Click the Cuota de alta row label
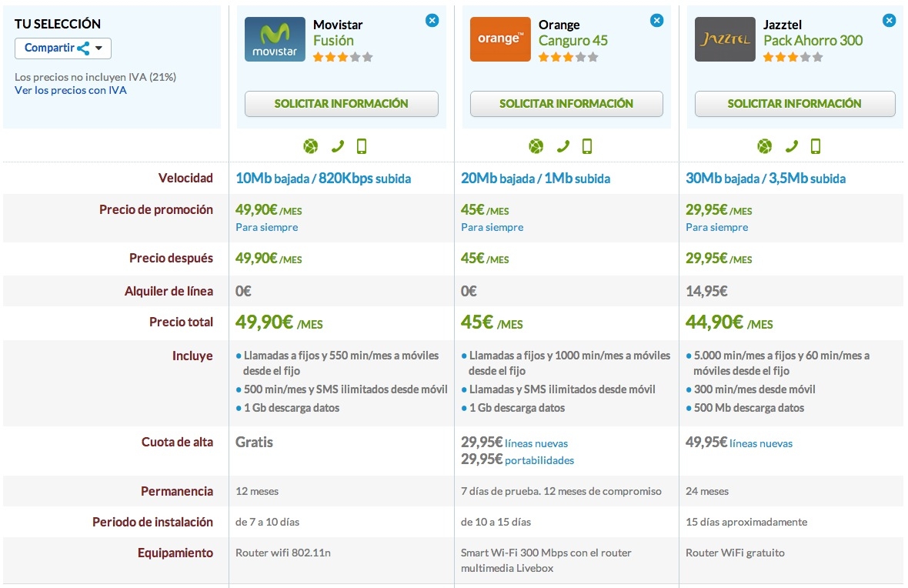 pyautogui.click(x=177, y=442)
